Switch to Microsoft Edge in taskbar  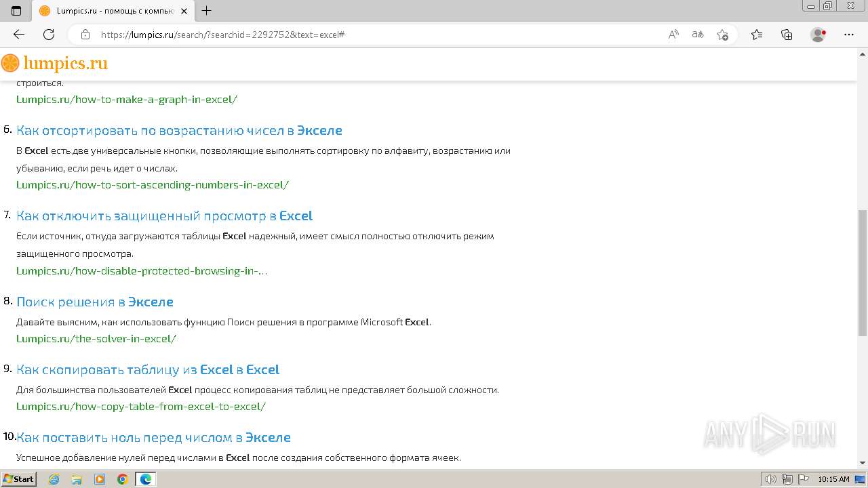tap(146, 479)
